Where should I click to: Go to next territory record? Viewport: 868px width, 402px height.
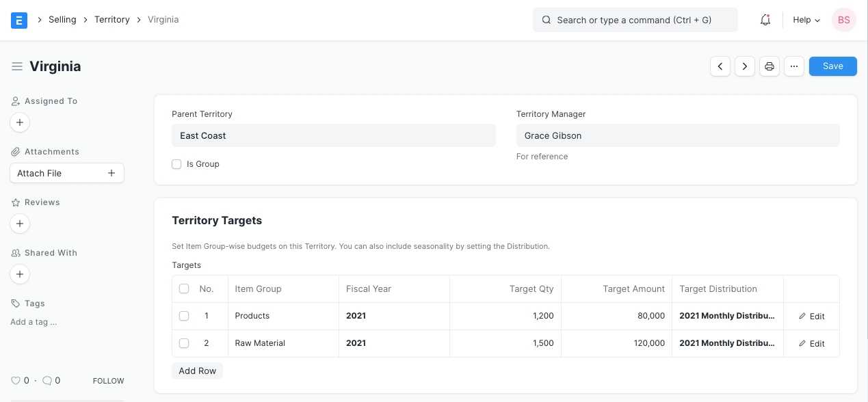click(745, 66)
